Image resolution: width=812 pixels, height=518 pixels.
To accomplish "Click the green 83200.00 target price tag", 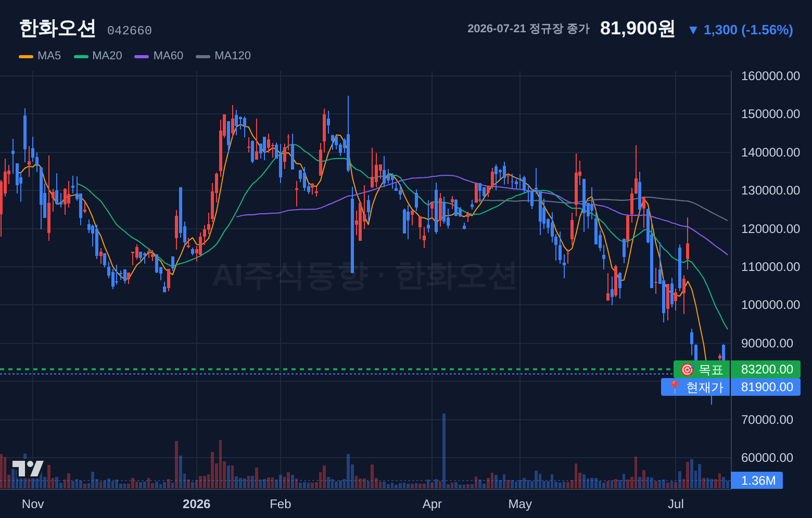I will (766, 369).
